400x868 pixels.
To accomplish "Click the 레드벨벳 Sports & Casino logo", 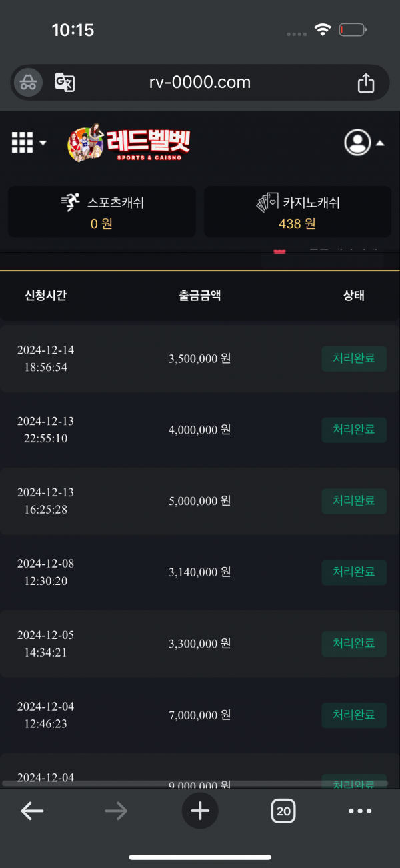I will click(129, 142).
